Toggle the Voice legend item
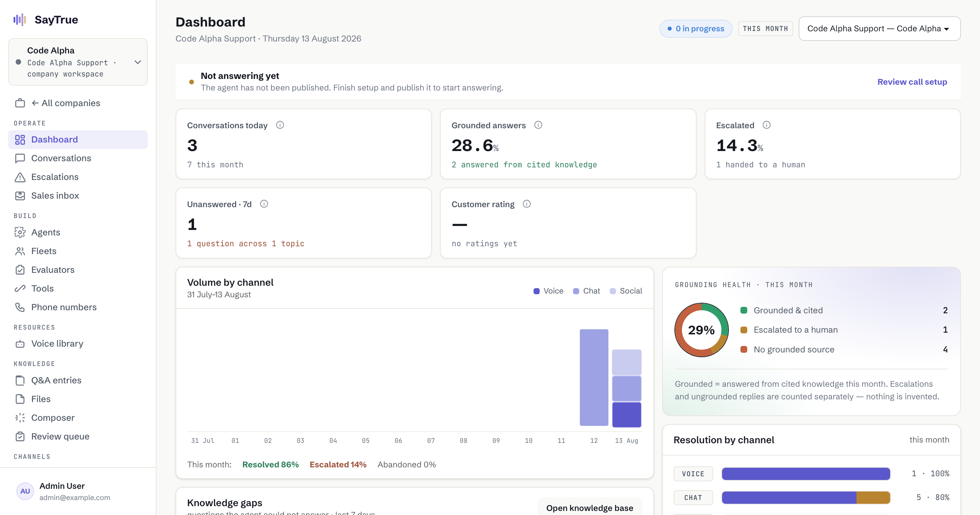The height and width of the screenshot is (515, 980). click(548, 291)
